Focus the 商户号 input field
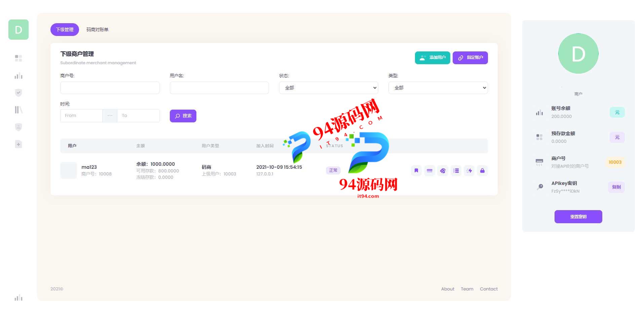Image resolution: width=644 pixels, height=314 pixels. pos(110,88)
